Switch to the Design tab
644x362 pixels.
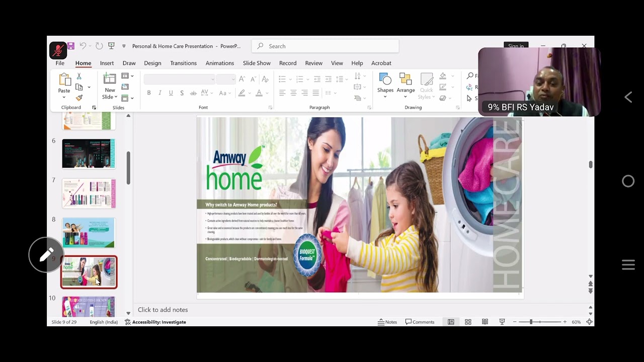point(152,63)
